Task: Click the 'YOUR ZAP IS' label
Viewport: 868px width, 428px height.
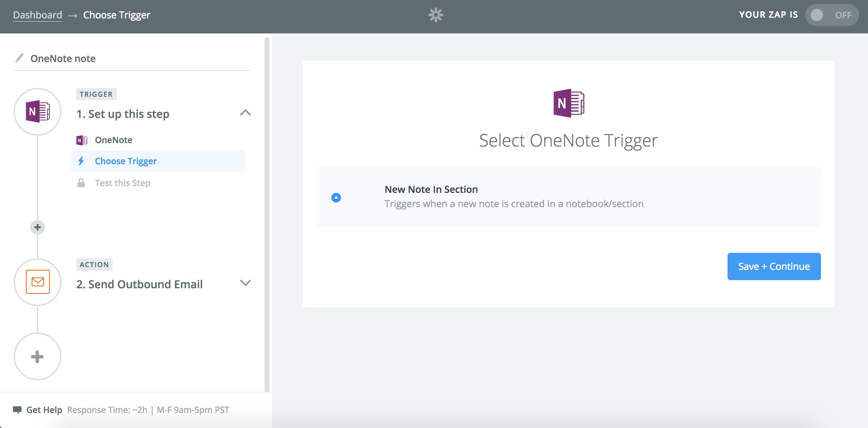Action: tap(768, 15)
